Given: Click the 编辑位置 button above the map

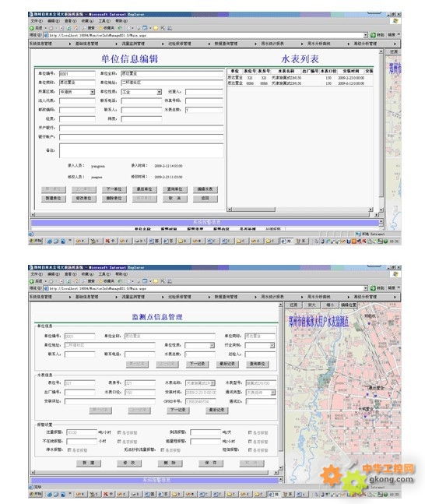Looking at the screenshot, I should [x=348, y=305].
